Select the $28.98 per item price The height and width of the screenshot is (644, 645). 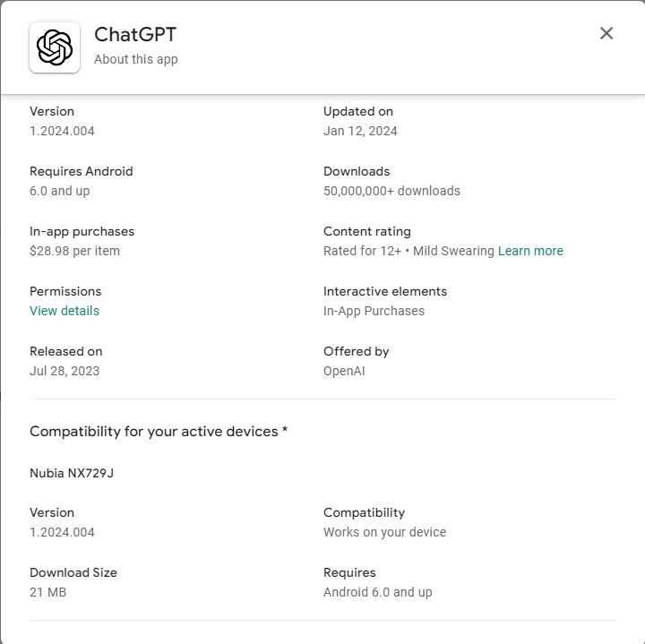(74, 251)
